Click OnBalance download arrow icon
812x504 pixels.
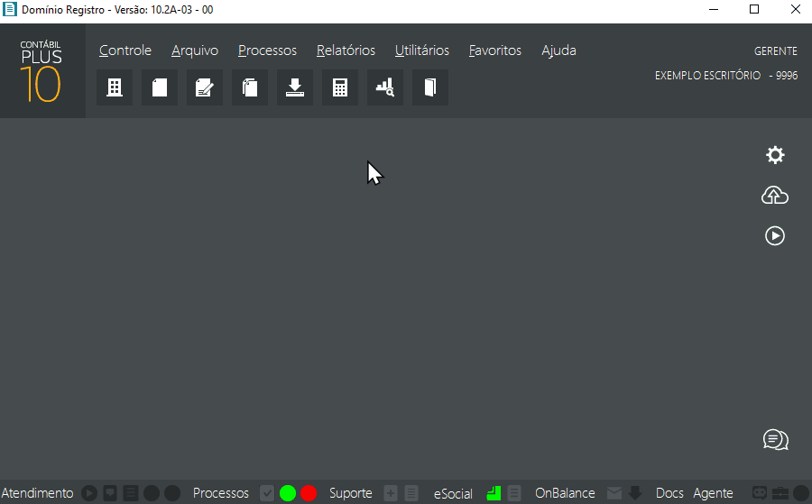pos(635,493)
